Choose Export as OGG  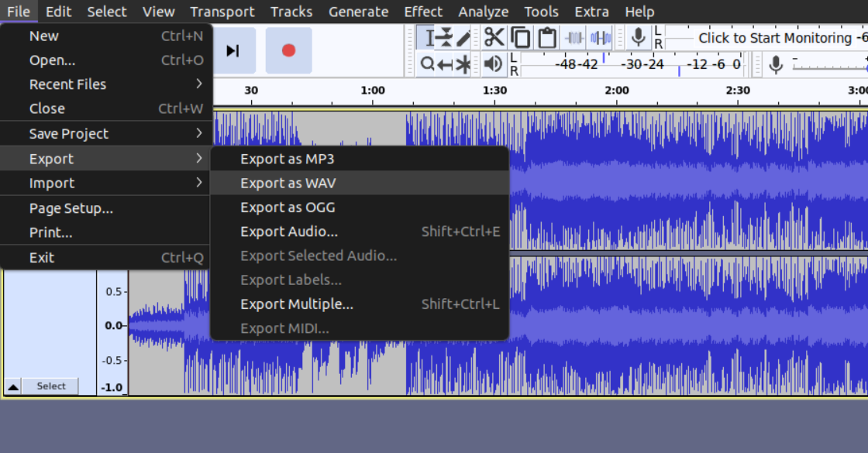(360, 208)
